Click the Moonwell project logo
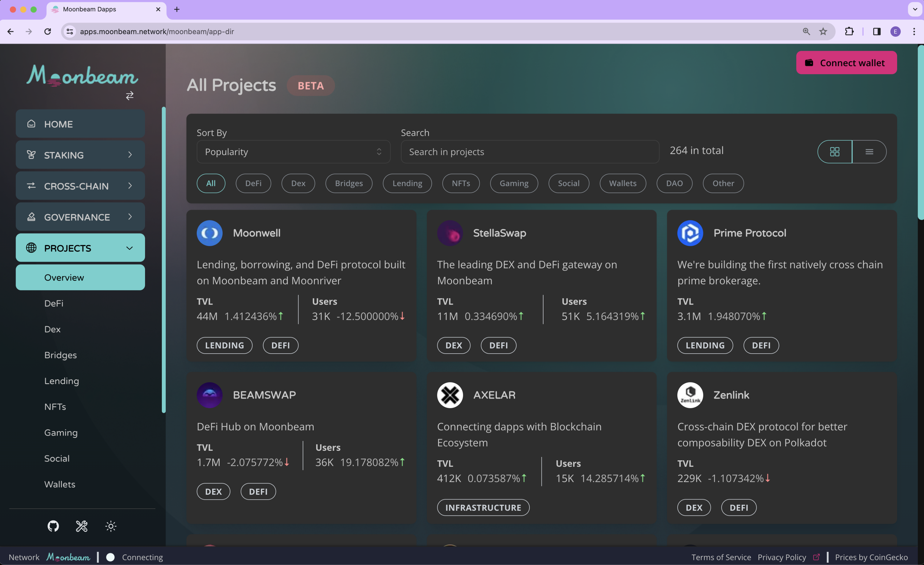 tap(210, 233)
